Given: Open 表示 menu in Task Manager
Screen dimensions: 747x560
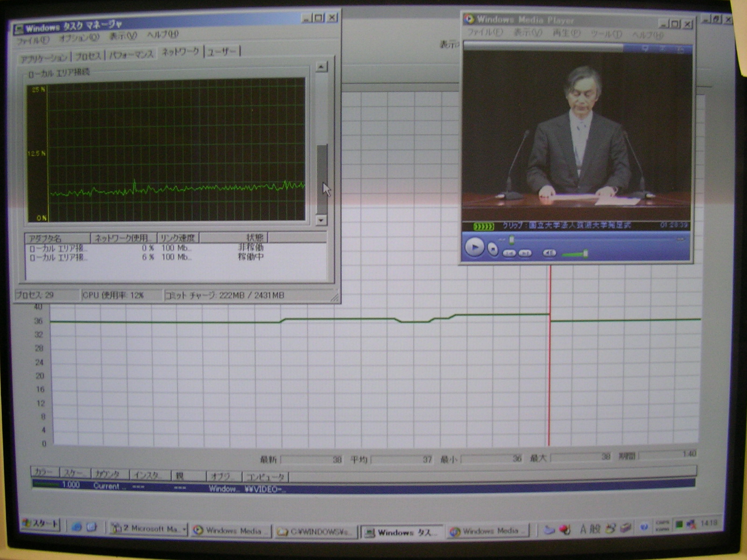Looking at the screenshot, I should [x=123, y=36].
